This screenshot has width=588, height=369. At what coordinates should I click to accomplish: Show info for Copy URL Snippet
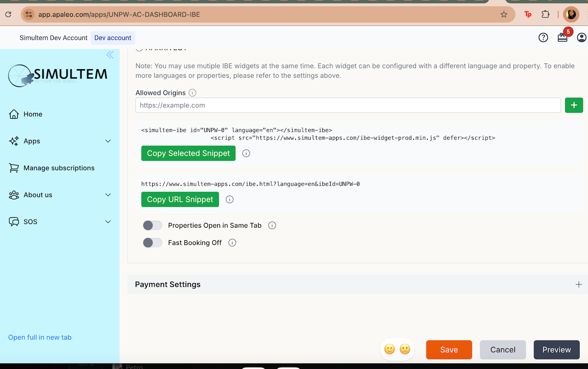coord(230,199)
